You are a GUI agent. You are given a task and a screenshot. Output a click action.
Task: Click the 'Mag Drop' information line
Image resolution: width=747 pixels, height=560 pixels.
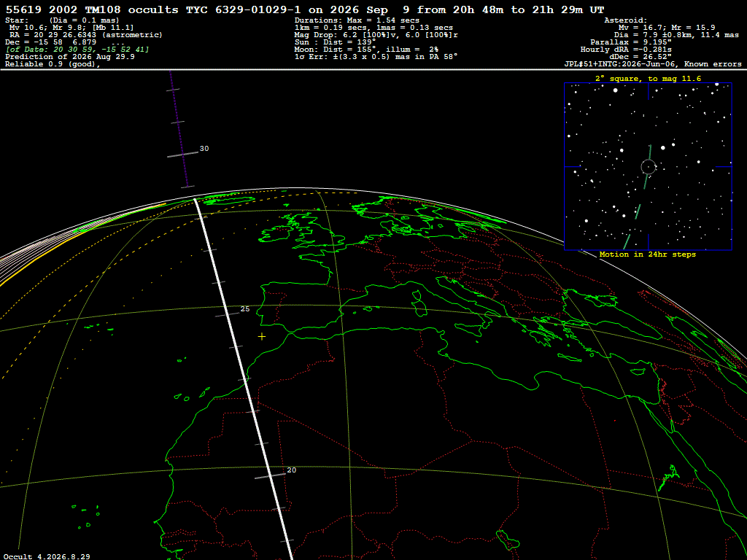376,35
